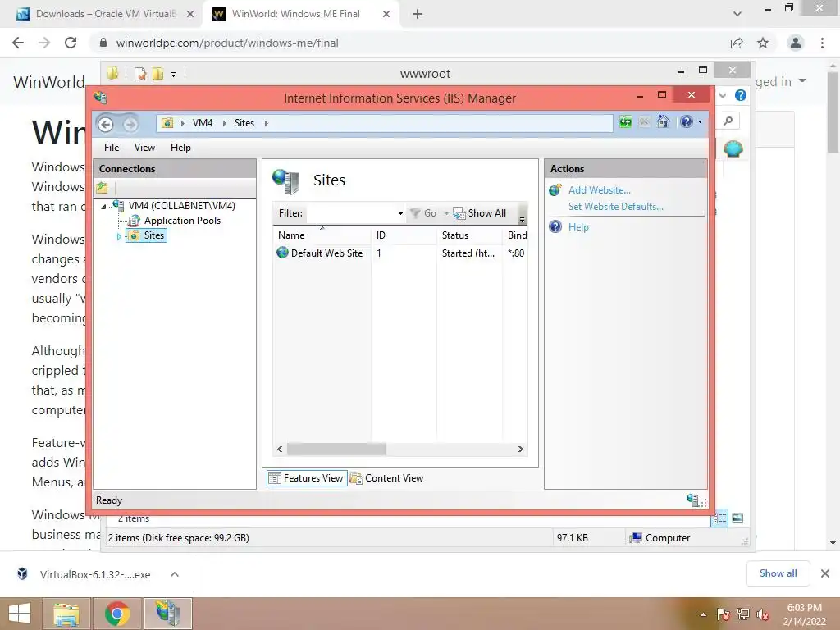The height and width of the screenshot is (630, 840).
Task: Open the Filter dropdown arrow
Action: [400, 214]
